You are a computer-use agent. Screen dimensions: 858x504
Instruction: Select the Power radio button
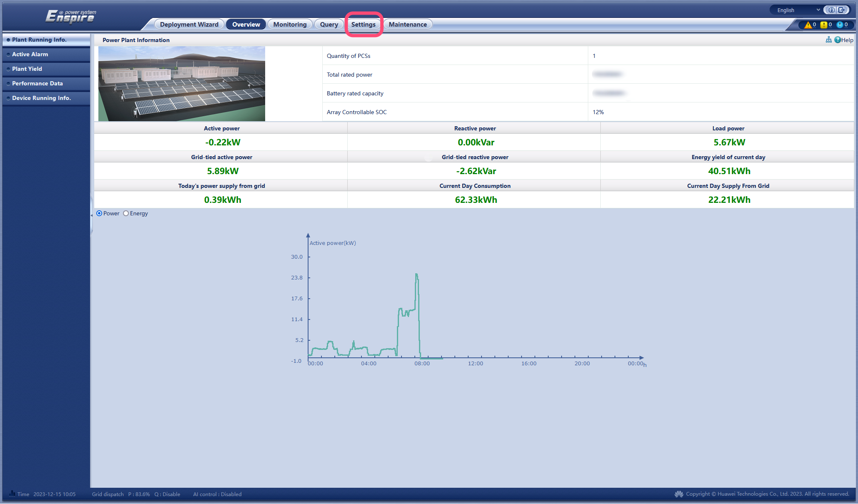pos(99,213)
